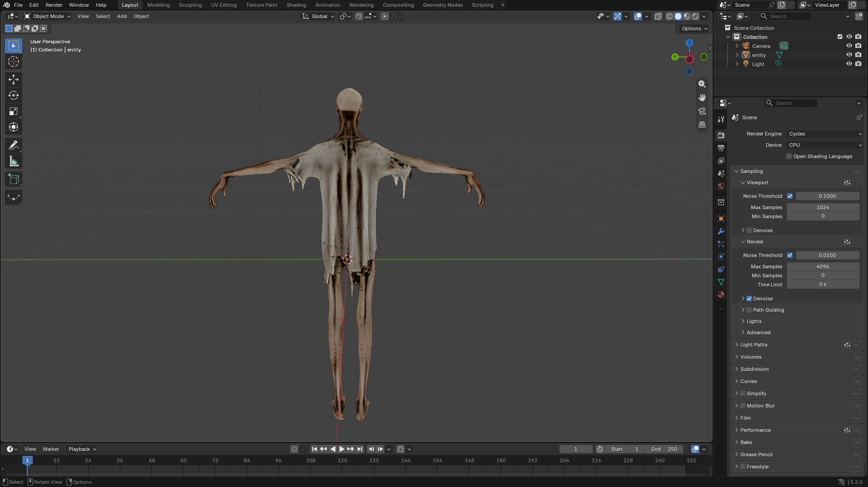868x487 pixels.
Task: Select the Annotate tool
Action: pos(14,145)
